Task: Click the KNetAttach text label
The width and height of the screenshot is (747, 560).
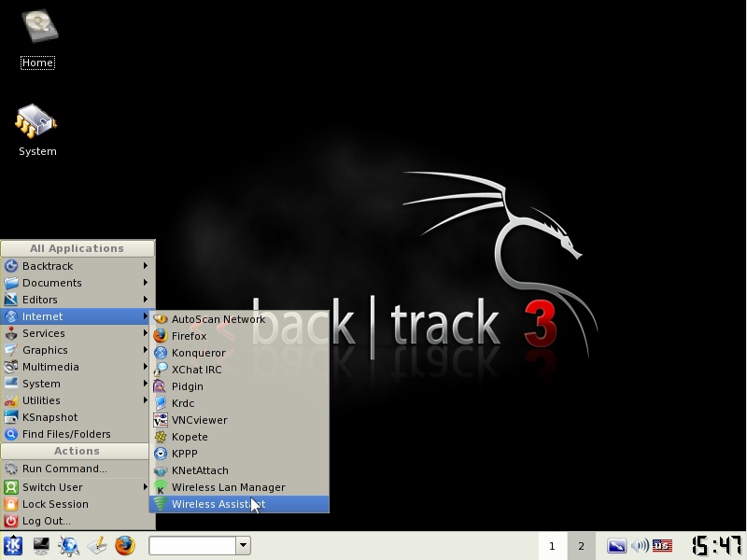Action: pyautogui.click(x=200, y=470)
